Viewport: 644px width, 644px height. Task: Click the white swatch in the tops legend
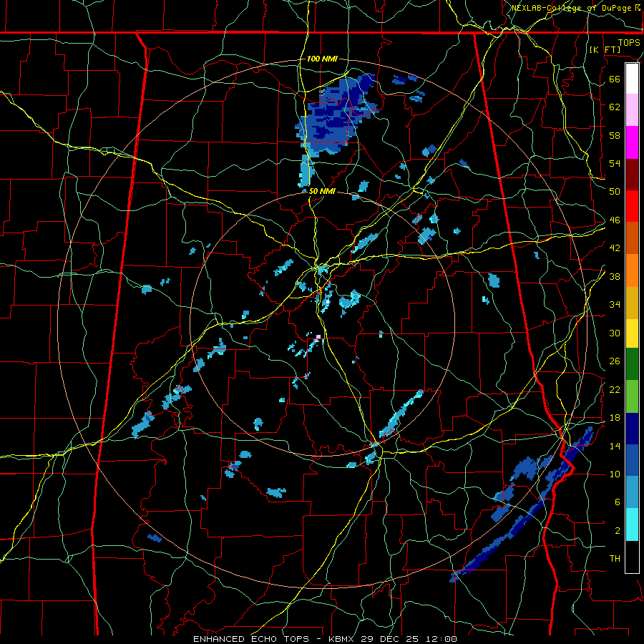click(x=632, y=79)
